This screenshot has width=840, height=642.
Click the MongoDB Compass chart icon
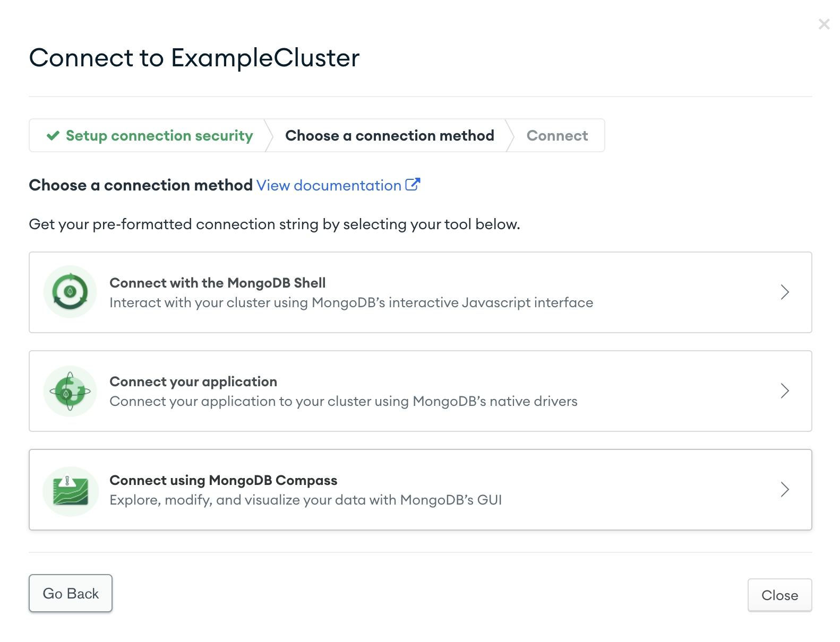pyautogui.click(x=70, y=491)
